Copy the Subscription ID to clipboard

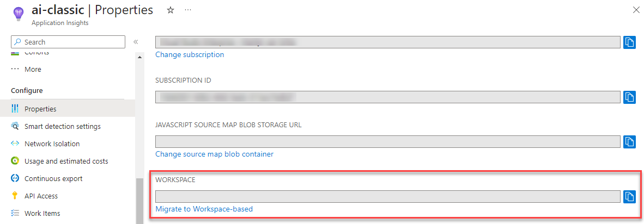629,97
